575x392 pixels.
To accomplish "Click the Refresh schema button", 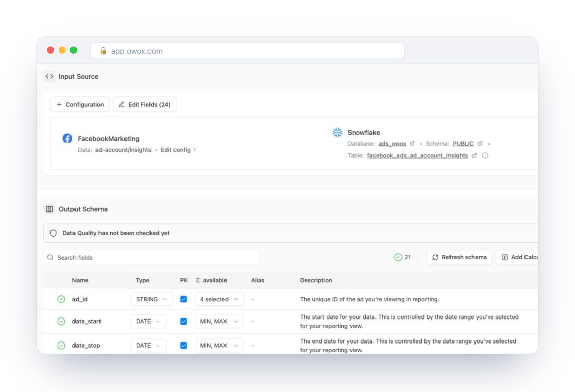I will tap(459, 257).
